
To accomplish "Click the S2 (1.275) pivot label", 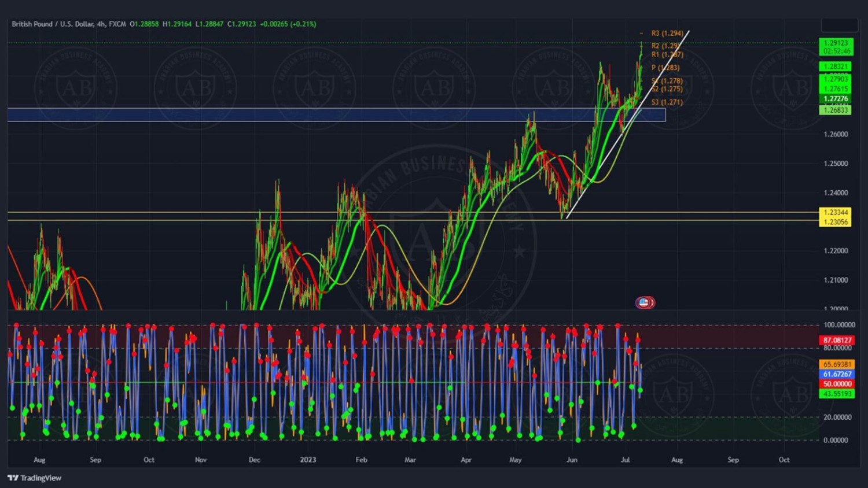I will tap(667, 89).
